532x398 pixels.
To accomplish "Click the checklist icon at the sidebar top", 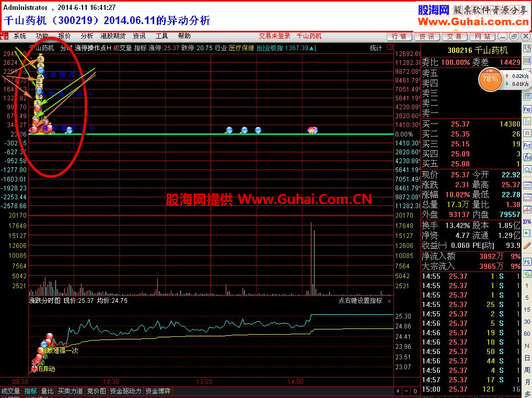I will (527, 49).
